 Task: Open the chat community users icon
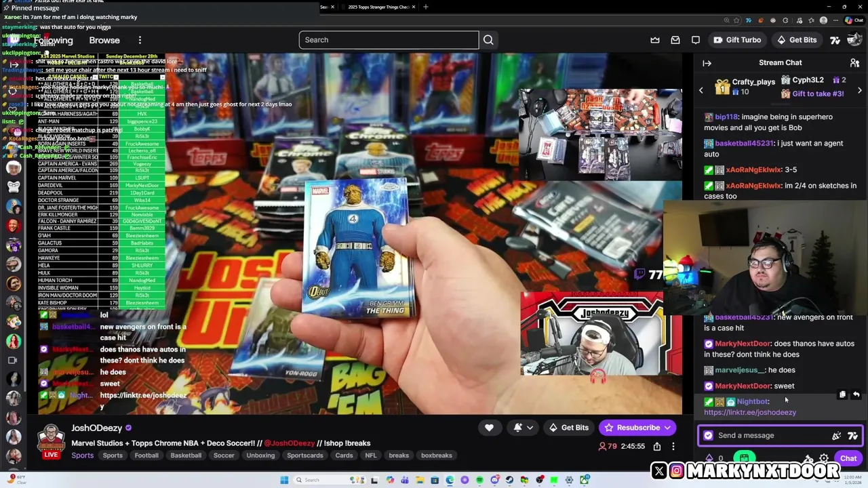854,63
